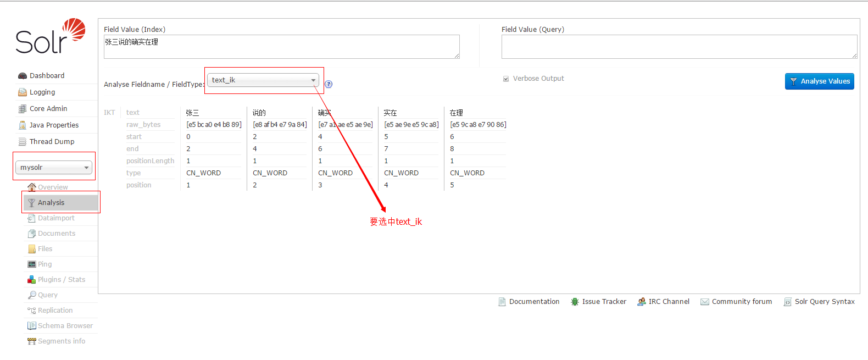
Task: Click the Core Admin server icon
Action: point(23,109)
